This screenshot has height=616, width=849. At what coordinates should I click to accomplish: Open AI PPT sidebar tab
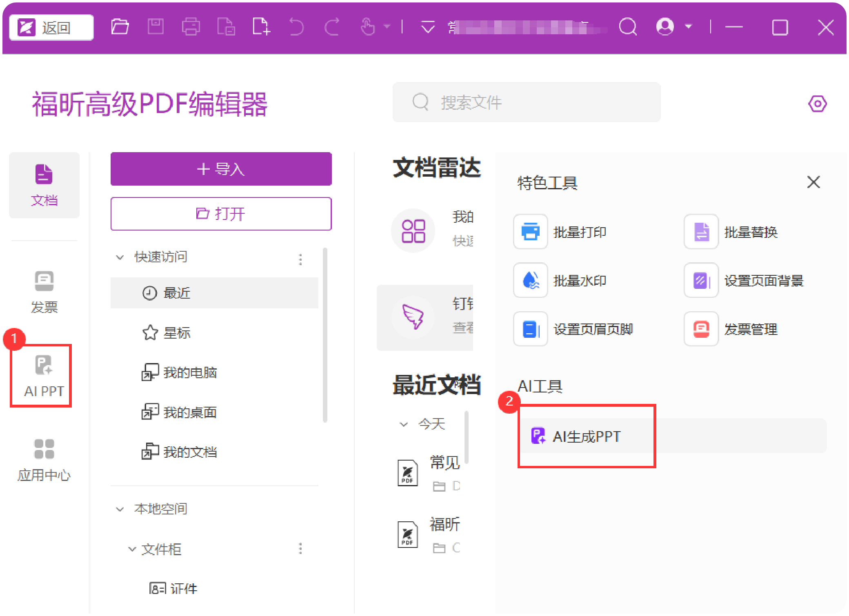click(43, 376)
